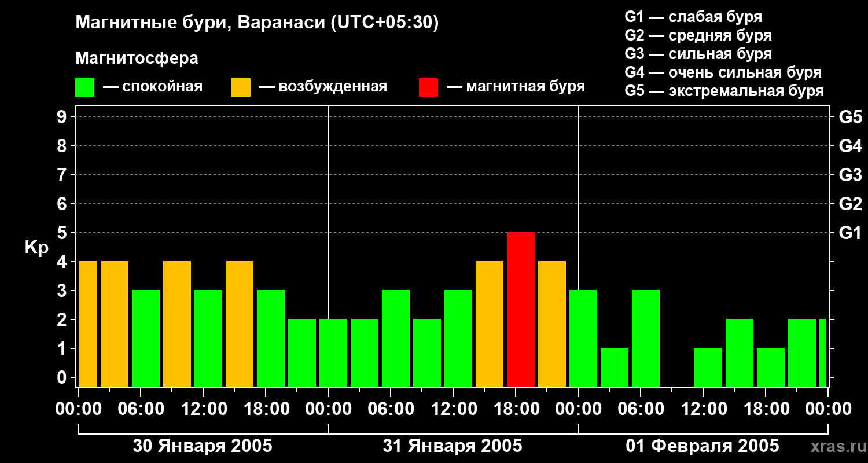This screenshot has width=868, height=463.
Task: Click the green 03:00–06:00 bar on 01 February
Action: tap(615, 368)
